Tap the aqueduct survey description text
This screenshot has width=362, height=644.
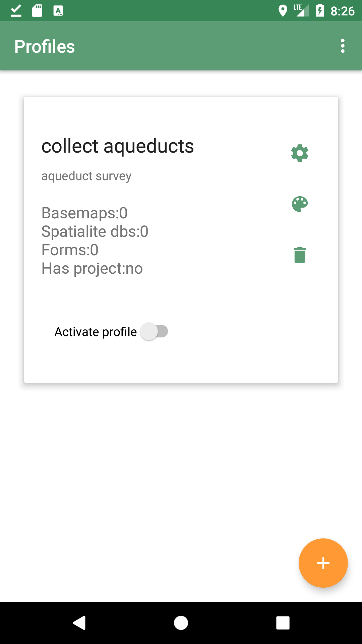point(86,176)
